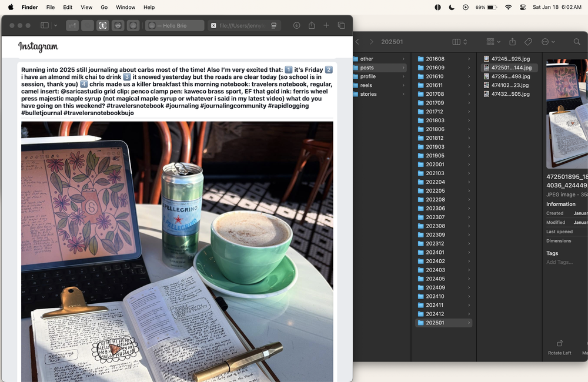This screenshot has height=382, width=588.
Task: Click battery status in menu bar
Action: pyautogui.click(x=486, y=7)
